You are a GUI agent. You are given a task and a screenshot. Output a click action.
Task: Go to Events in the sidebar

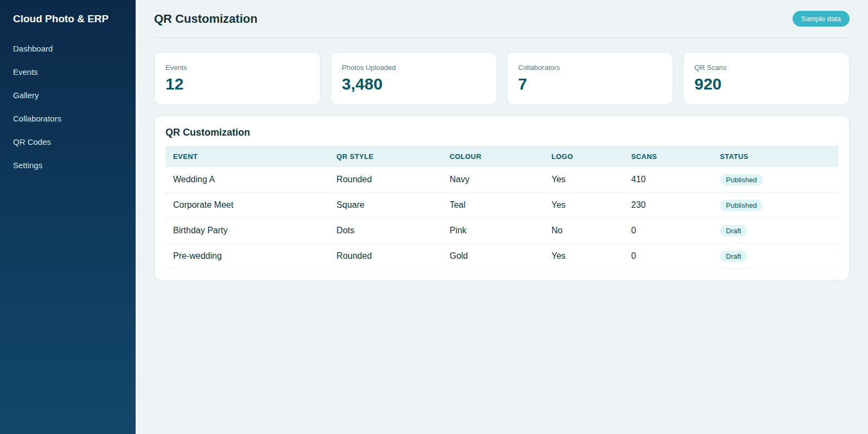(25, 72)
